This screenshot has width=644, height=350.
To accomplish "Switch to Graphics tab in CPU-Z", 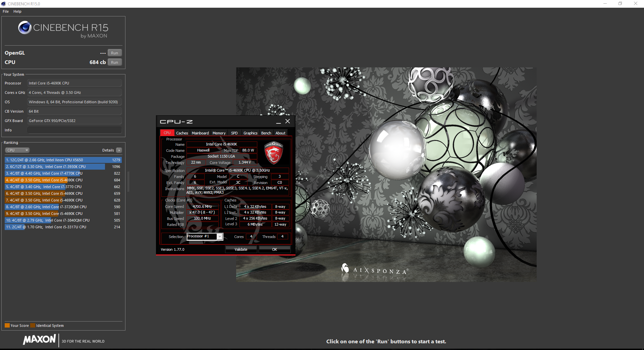I will point(250,133).
